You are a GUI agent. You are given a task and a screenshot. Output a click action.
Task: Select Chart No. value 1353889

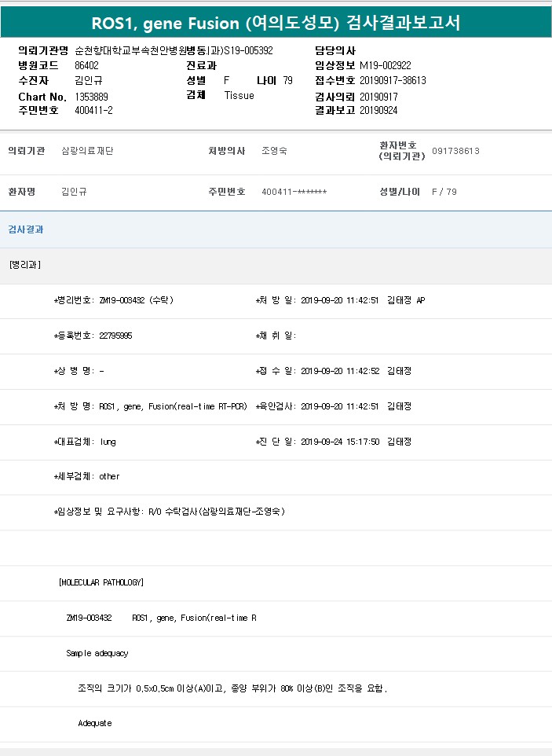point(92,97)
